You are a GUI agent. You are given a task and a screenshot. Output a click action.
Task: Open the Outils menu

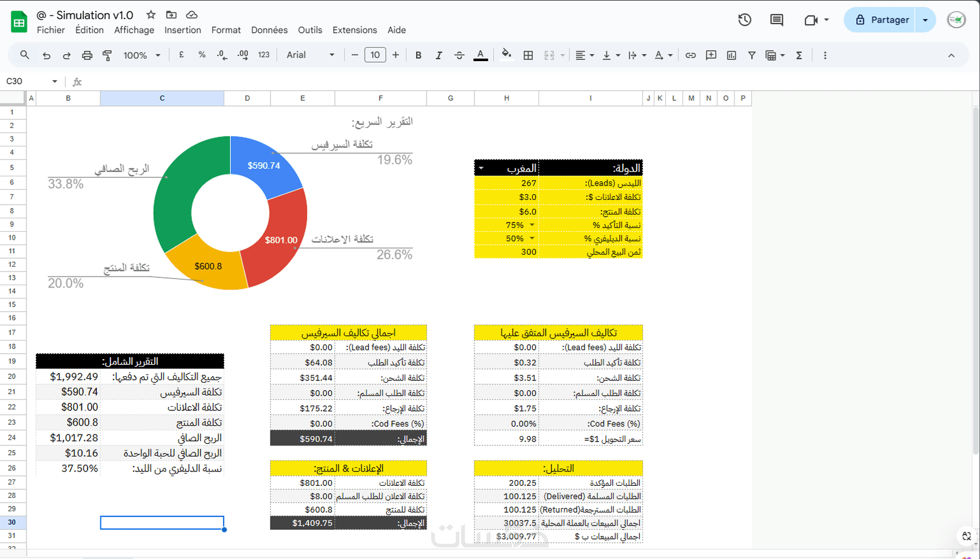[310, 30]
